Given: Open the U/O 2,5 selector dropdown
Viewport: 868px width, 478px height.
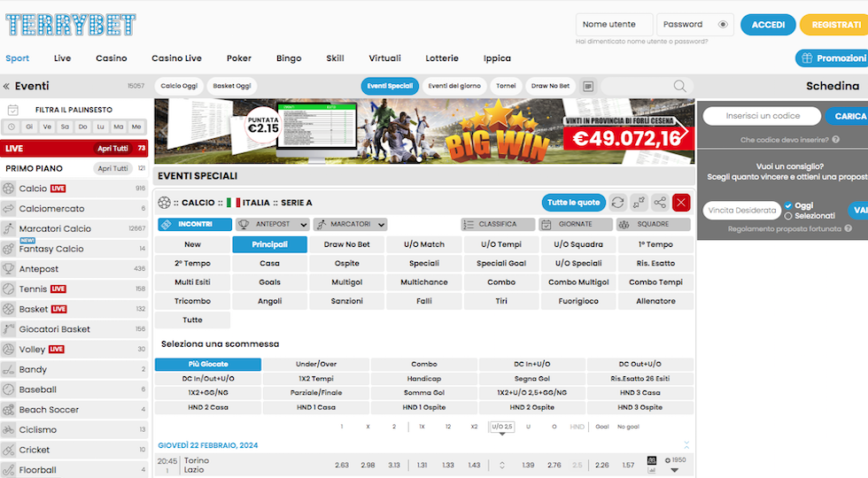Looking at the screenshot, I should coord(502,428).
